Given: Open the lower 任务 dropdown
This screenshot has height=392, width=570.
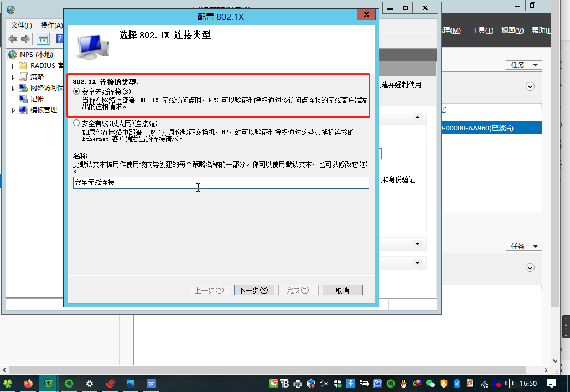Looking at the screenshot, I should coord(524,247).
